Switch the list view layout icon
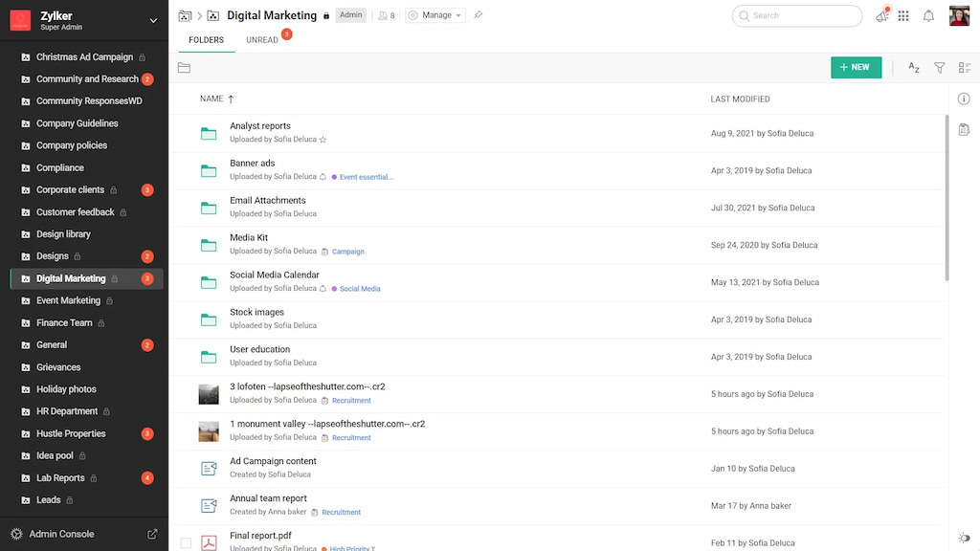Image resolution: width=980 pixels, height=551 pixels. (x=964, y=68)
